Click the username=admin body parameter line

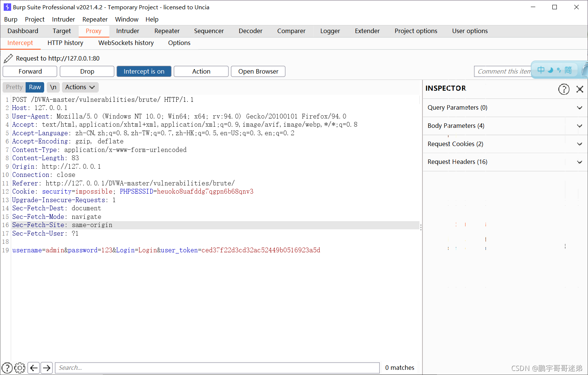166,250
